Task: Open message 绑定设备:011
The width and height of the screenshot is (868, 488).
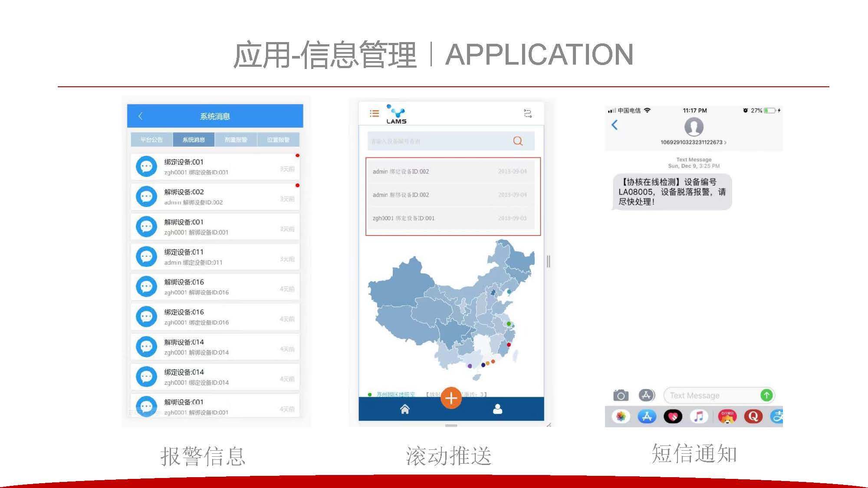Action: click(x=215, y=257)
